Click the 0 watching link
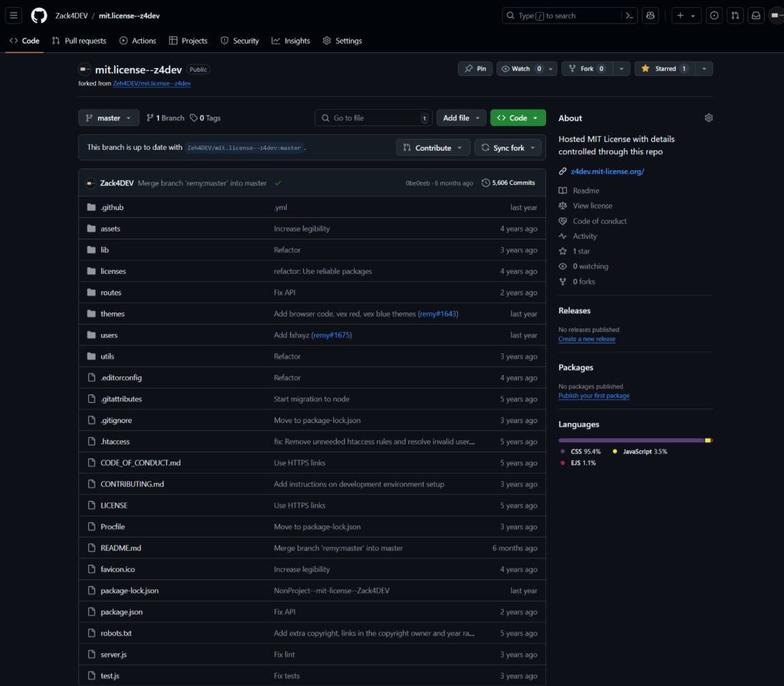 click(x=583, y=267)
